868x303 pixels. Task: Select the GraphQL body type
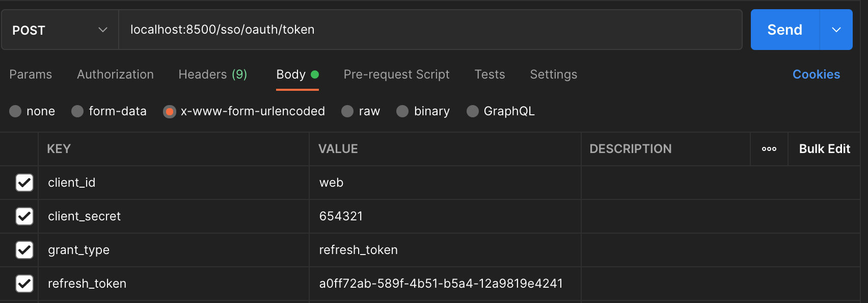(473, 111)
